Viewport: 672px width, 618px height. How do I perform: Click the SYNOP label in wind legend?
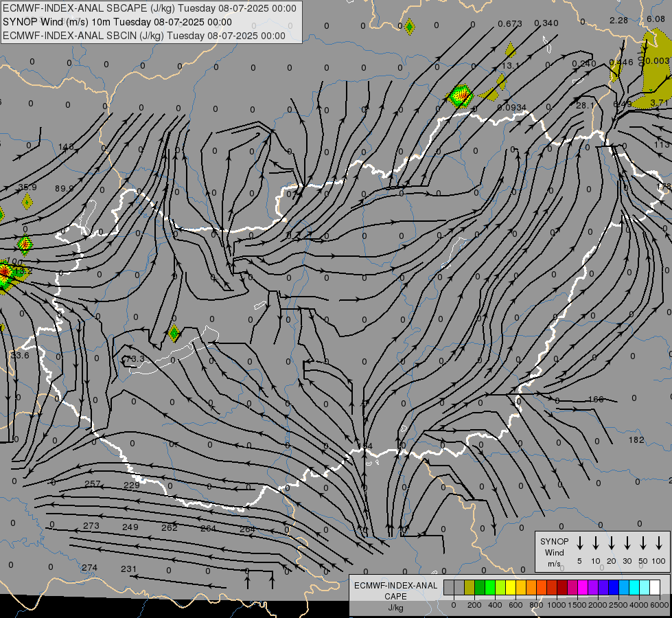(554, 541)
